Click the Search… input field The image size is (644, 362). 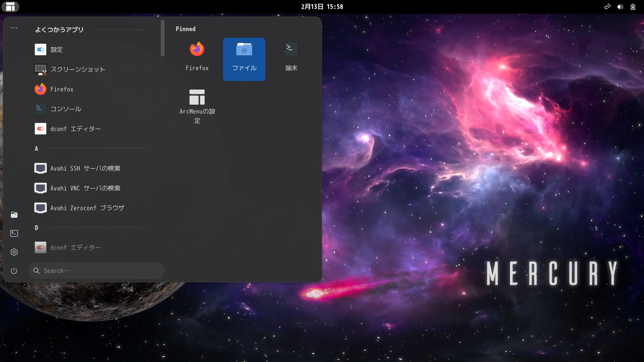tap(96, 271)
